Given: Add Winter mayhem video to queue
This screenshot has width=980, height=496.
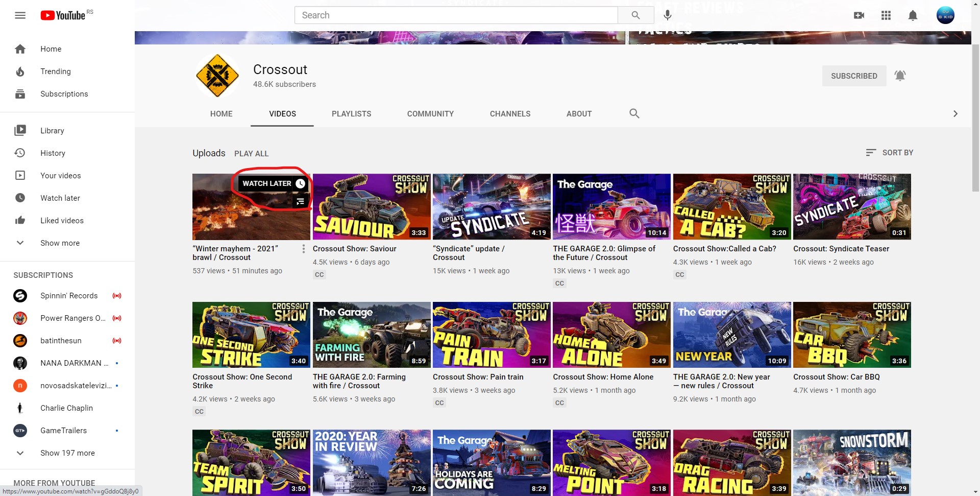Looking at the screenshot, I should (x=301, y=202).
